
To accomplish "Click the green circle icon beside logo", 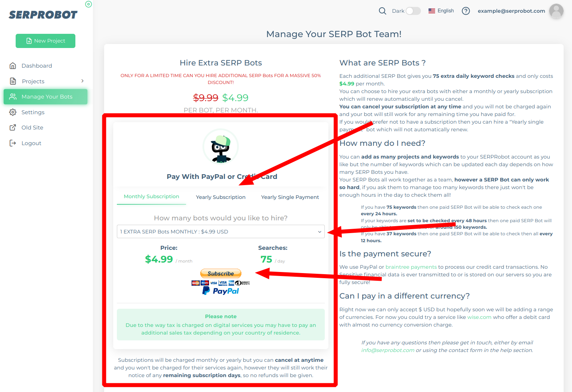I will [88, 4].
